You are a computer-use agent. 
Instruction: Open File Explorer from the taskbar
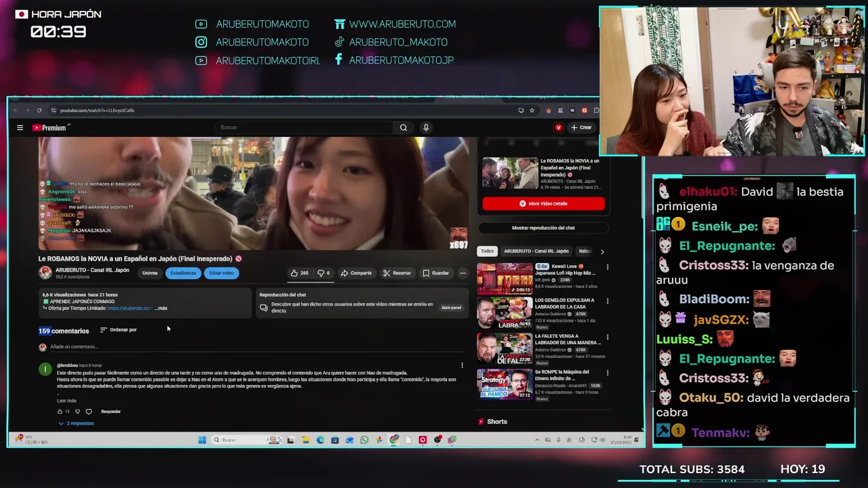pos(305,440)
